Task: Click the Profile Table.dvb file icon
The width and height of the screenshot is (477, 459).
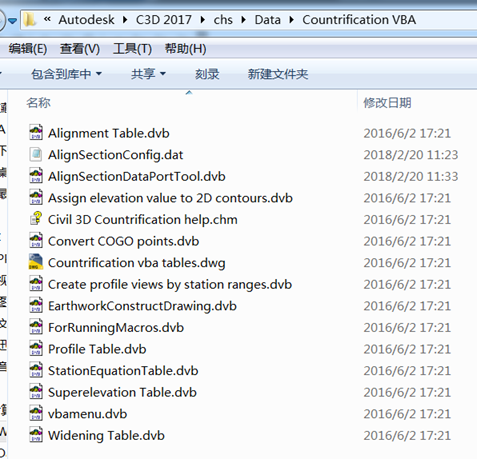Action: pos(36,348)
